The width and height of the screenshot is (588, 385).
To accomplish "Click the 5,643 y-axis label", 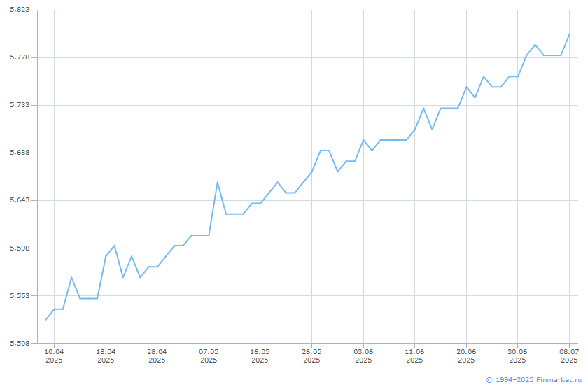I will [x=20, y=200].
